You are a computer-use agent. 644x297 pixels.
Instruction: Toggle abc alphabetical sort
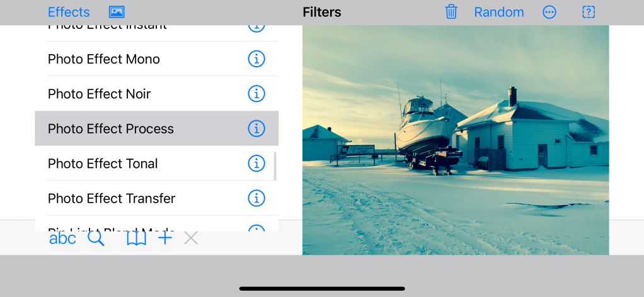[62, 238]
